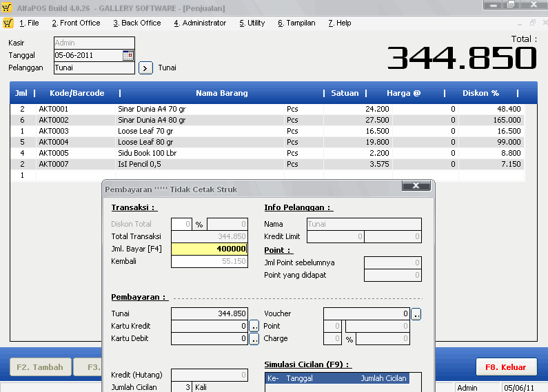Image resolution: width=548 pixels, height=392 pixels.
Task: Click the shopping cart icon in menu bar
Action: 8,23
